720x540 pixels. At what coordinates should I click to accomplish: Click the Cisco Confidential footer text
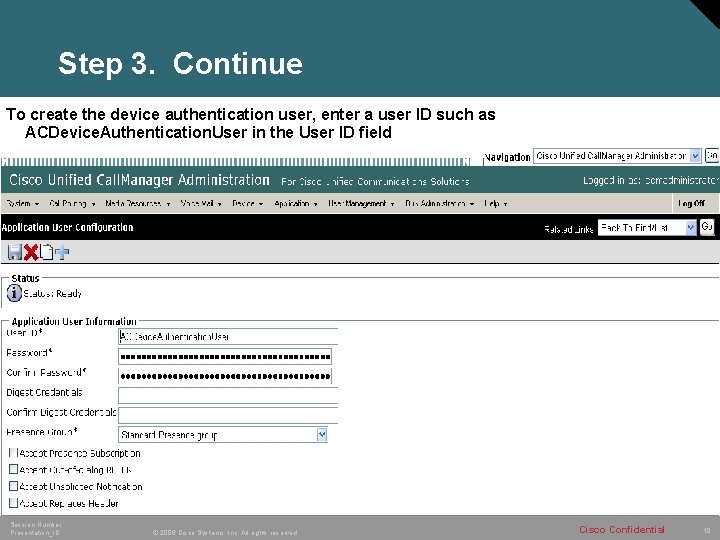click(x=621, y=529)
